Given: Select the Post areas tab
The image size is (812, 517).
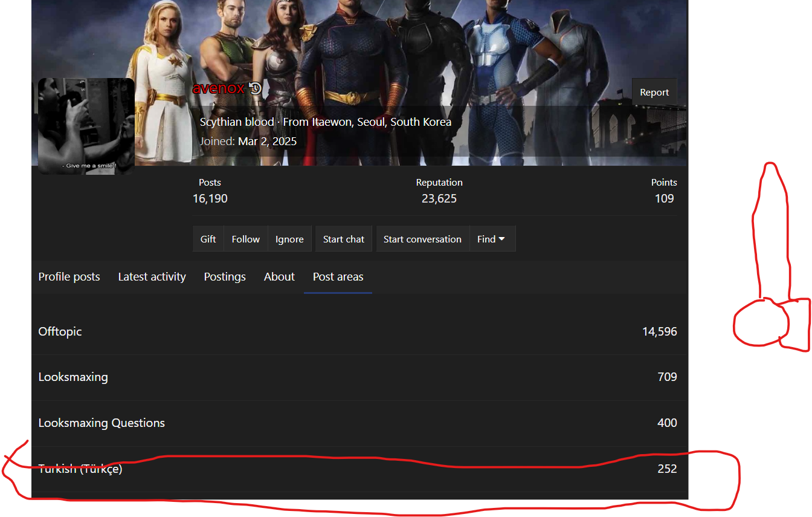Looking at the screenshot, I should (x=338, y=277).
